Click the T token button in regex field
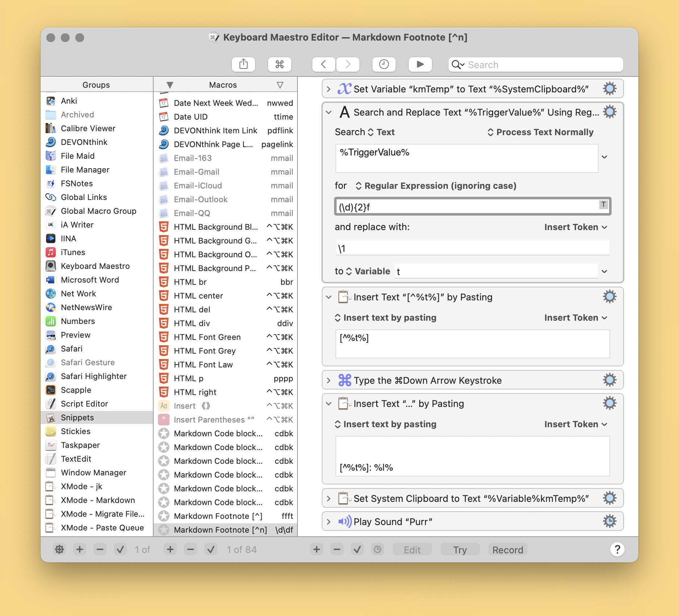This screenshot has width=679, height=616. pyautogui.click(x=603, y=204)
